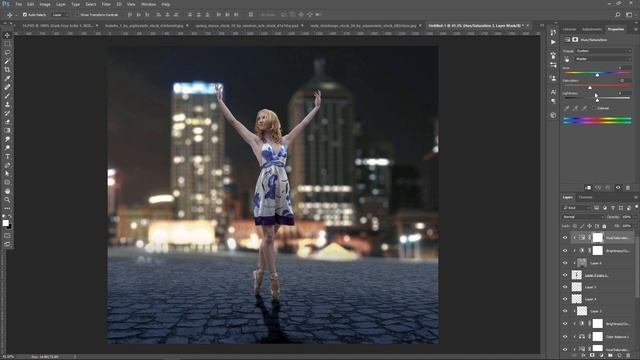Click the foreground color swatch
The width and height of the screenshot is (640, 360).
pyautogui.click(x=5, y=223)
